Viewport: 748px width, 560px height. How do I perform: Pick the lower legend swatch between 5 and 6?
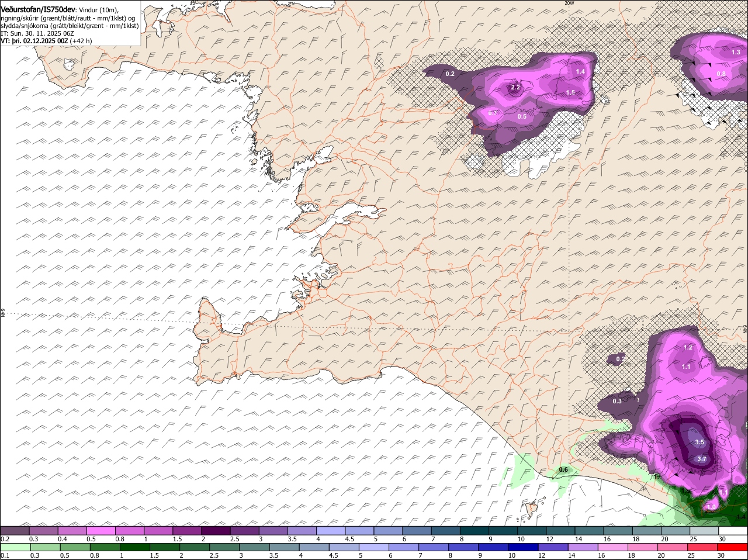(375, 547)
